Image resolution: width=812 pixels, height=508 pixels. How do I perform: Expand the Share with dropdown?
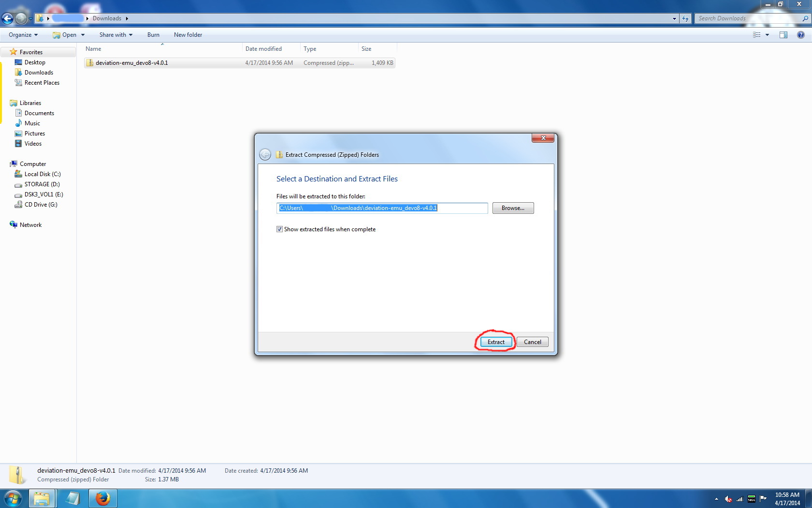click(116, 35)
